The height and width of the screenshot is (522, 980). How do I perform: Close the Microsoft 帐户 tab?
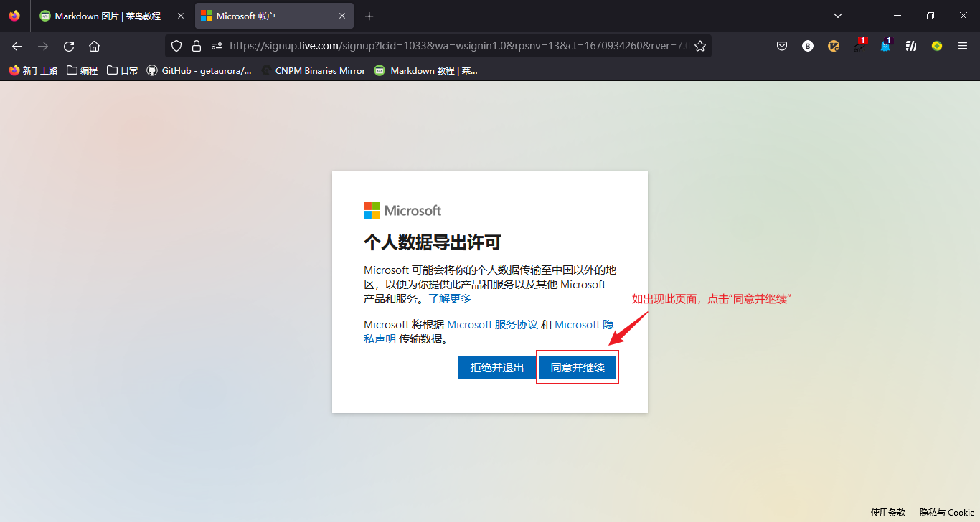[x=342, y=16]
